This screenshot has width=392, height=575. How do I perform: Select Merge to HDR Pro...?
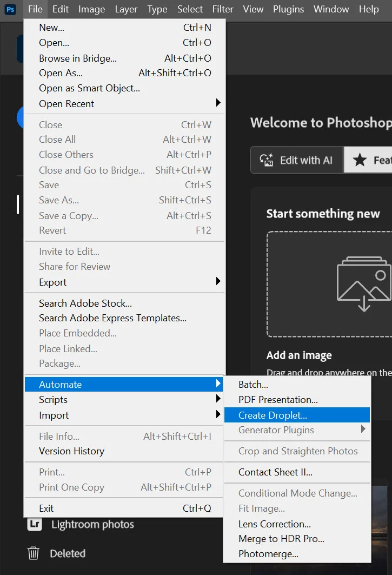[x=297, y=539]
